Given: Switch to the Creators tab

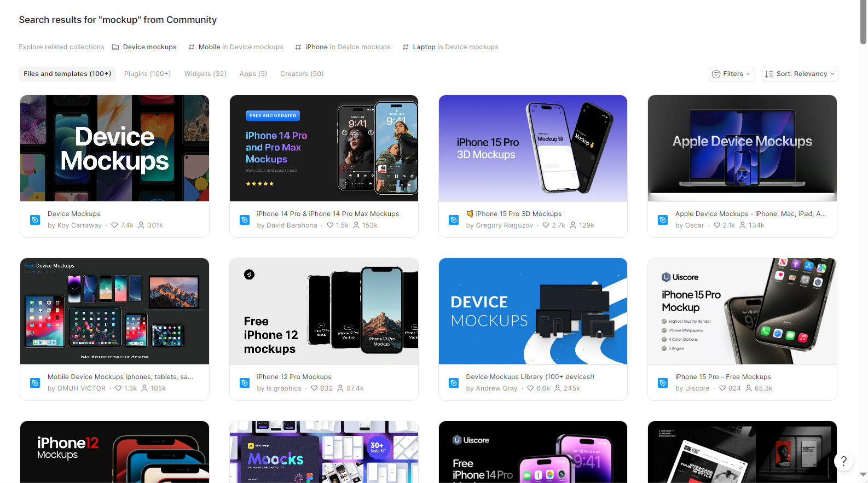Looking at the screenshot, I should [302, 74].
